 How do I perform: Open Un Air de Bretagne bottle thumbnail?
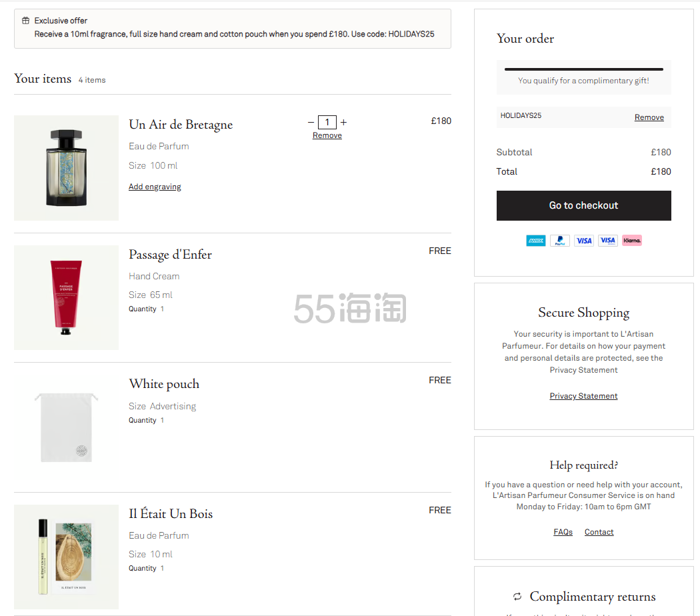66,168
